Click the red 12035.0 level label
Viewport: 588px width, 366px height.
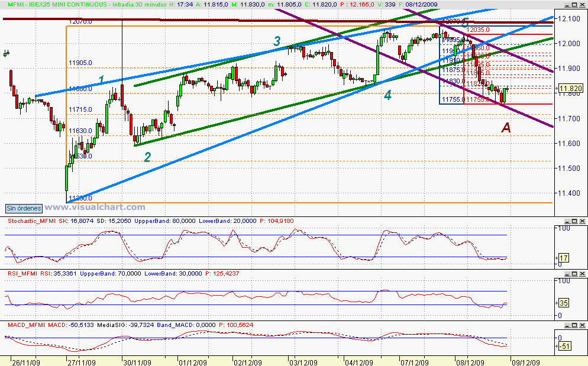tap(478, 30)
